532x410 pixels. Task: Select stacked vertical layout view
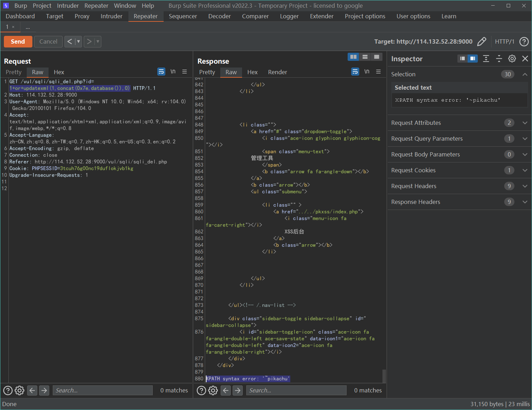pyautogui.click(x=365, y=57)
